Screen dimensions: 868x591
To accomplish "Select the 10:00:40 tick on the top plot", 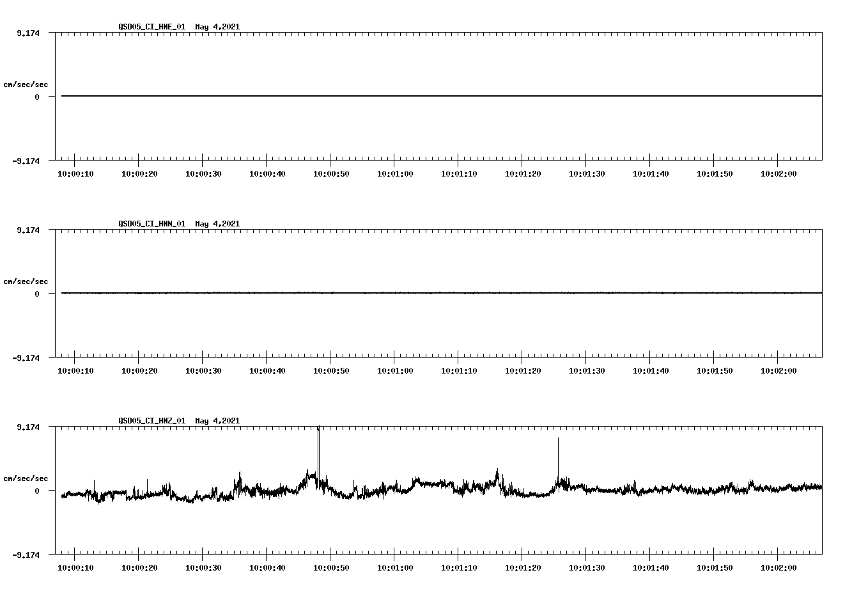I will [x=268, y=173].
